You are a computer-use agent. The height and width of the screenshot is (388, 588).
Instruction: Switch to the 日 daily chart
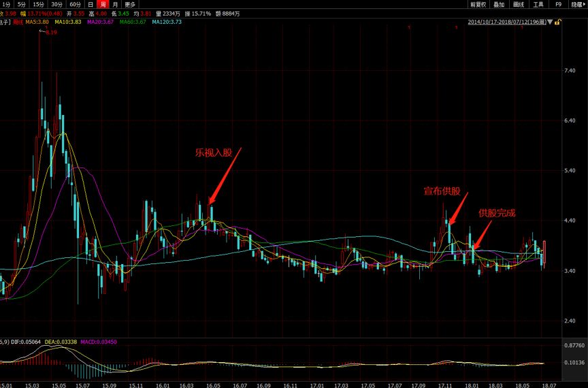(x=91, y=5)
